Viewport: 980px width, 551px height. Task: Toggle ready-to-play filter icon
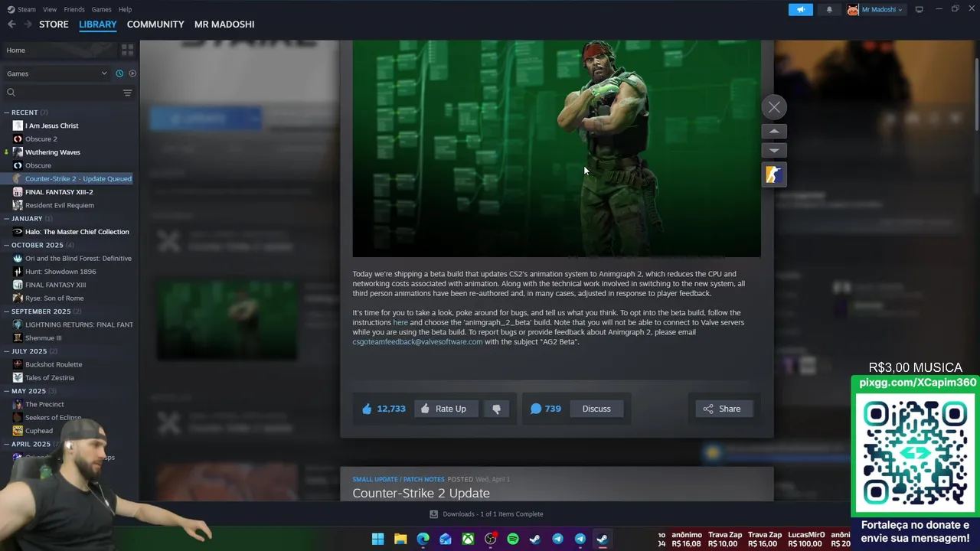(x=132, y=73)
